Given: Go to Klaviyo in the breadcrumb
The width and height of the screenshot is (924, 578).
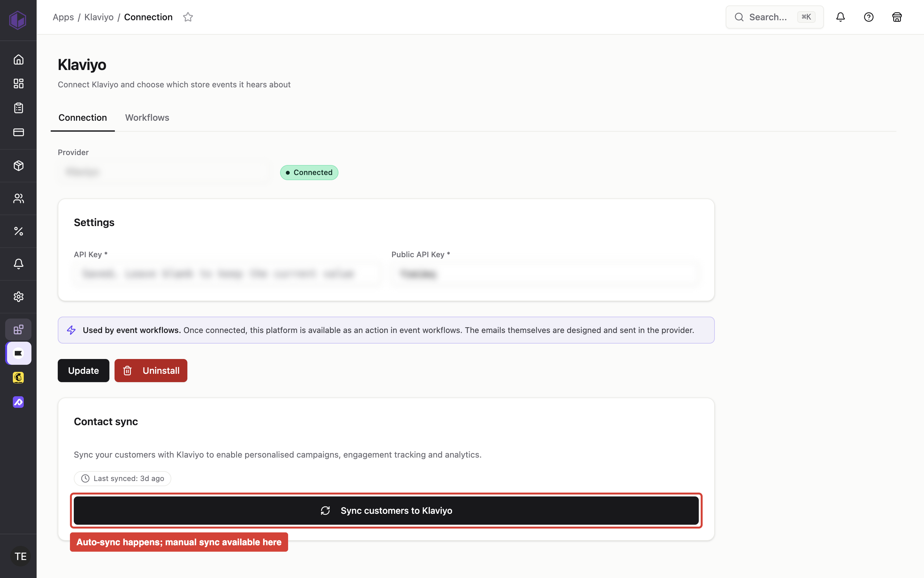Looking at the screenshot, I should pyautogui.click(x=99, y=17).
